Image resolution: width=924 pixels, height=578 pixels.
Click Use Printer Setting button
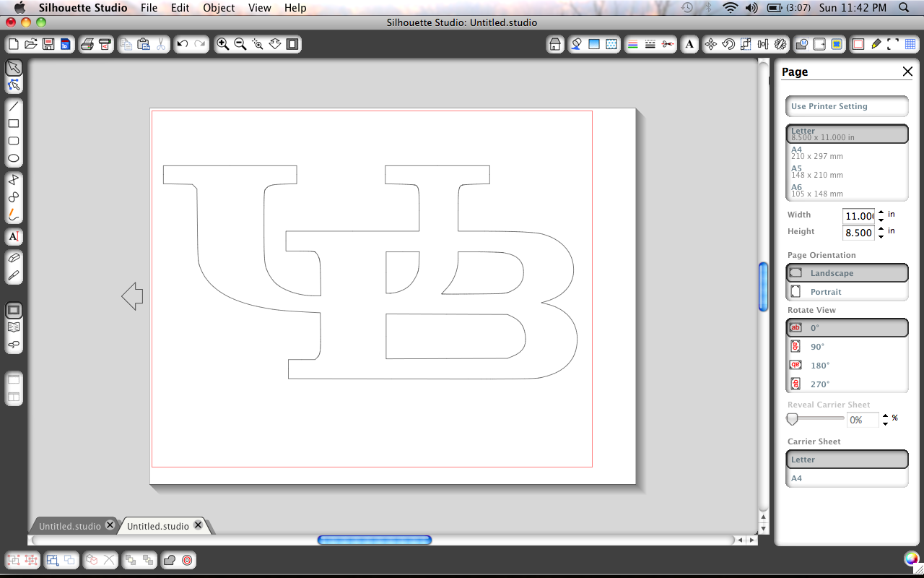pos(847,106)
